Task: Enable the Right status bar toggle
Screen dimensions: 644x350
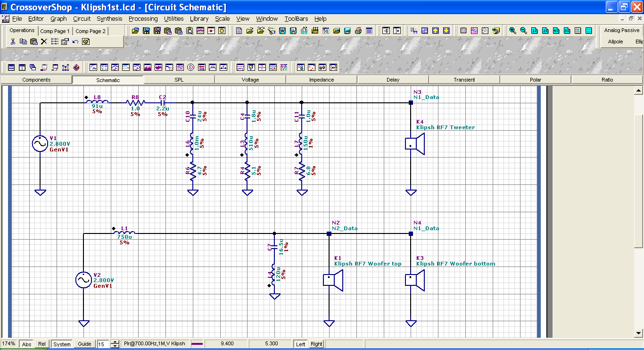Action: pos(316,344)
